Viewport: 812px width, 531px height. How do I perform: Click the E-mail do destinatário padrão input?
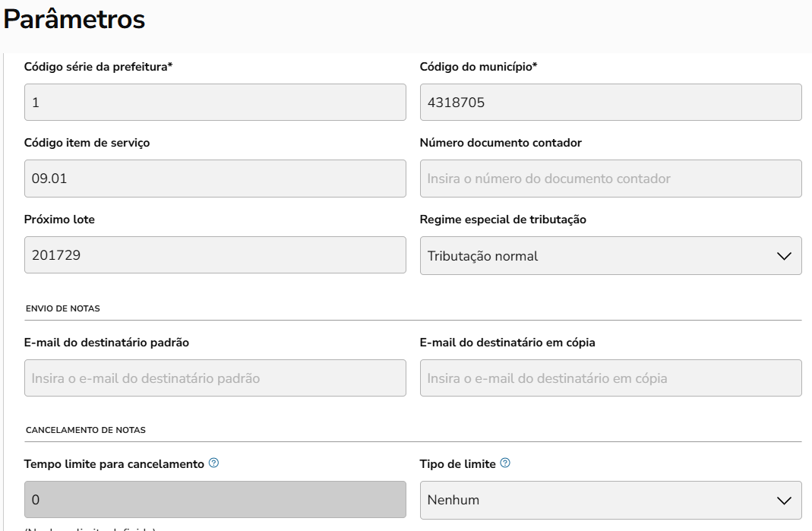[x=215, y=378]
